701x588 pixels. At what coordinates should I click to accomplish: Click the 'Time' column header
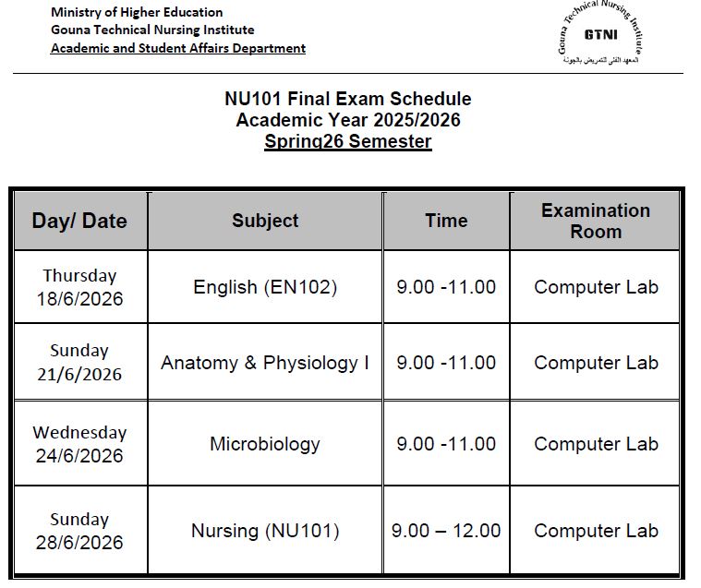tap(446, 222)
